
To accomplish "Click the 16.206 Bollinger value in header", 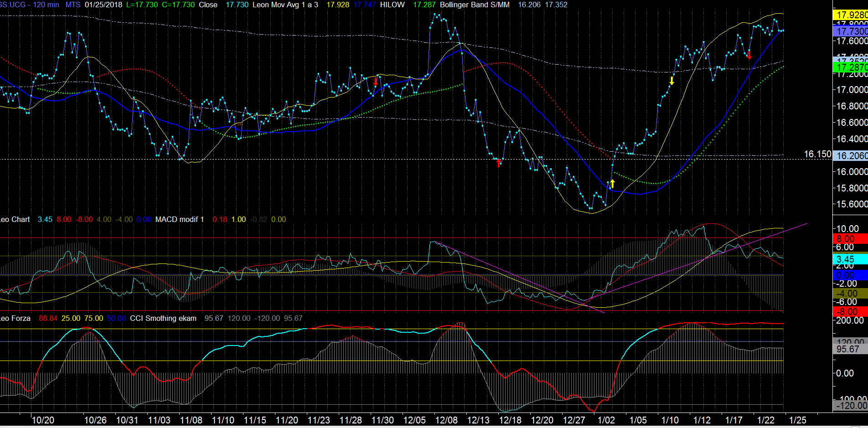I will point(529,5).
